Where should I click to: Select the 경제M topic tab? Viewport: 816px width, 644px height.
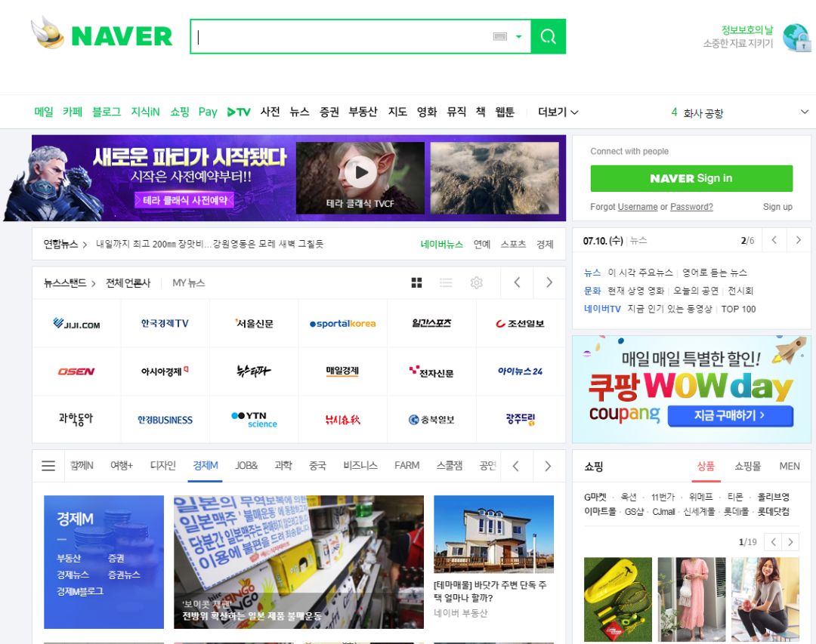(x=206, y=466)
